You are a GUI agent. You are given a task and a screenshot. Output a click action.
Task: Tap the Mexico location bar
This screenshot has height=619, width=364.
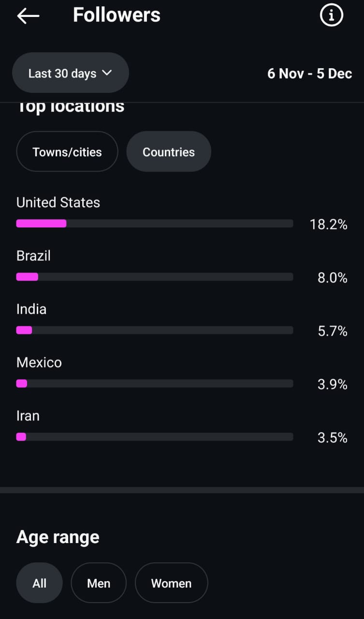(155, 383)
